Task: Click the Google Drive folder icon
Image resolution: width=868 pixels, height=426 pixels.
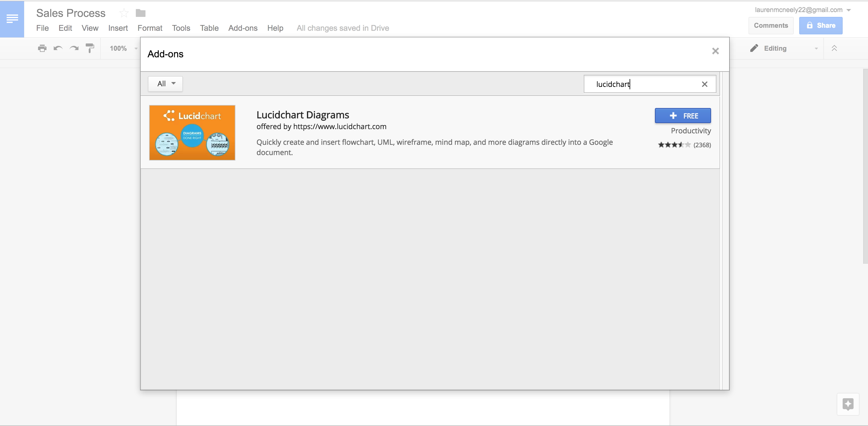Action: pyautogui.click(x=141, y=12)
